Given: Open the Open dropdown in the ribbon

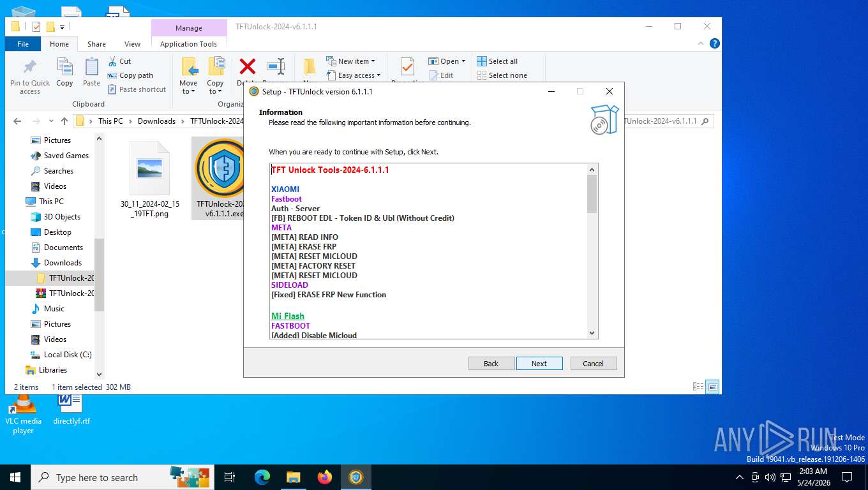Looking at the screenshot, I should click(x=447, y=61).
